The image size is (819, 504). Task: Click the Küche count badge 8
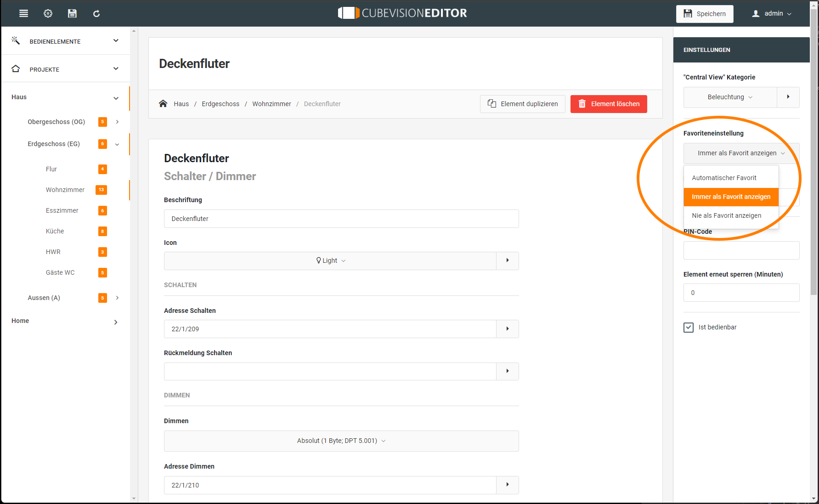(102, 231)
